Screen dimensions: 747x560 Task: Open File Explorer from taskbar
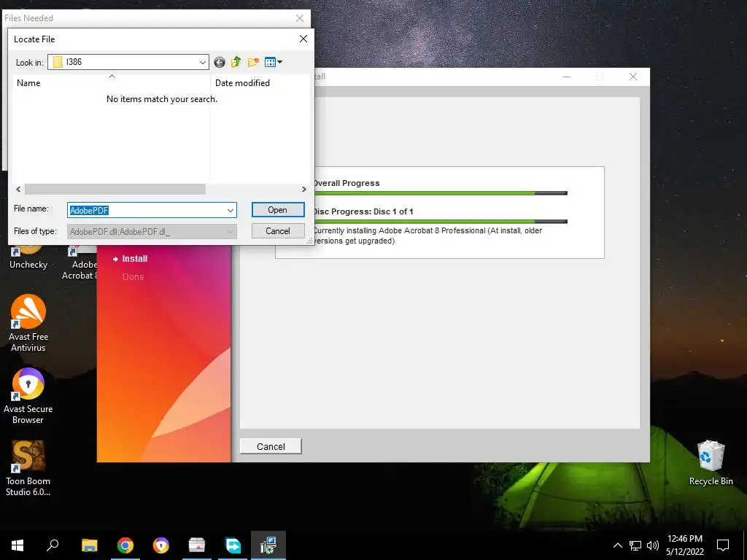coord(90,545)
